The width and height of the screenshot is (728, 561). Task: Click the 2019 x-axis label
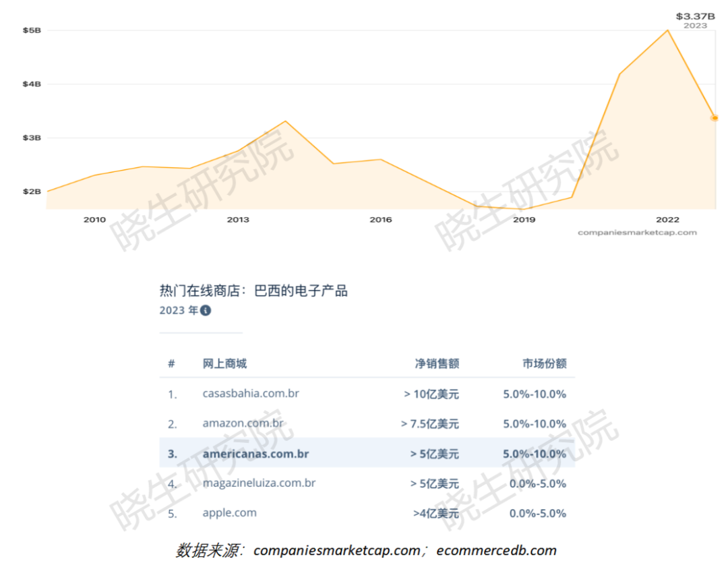524,220
